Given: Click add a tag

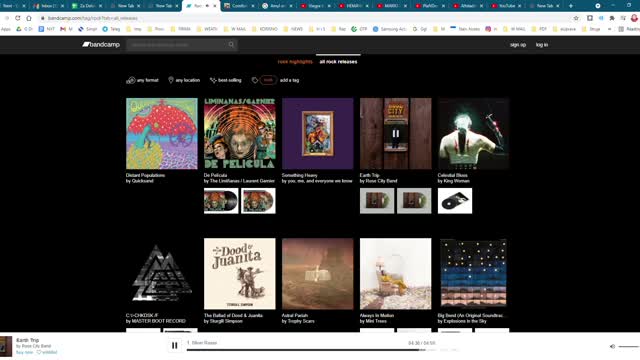Looking at the screenshot, I should (x=289, y=80).
